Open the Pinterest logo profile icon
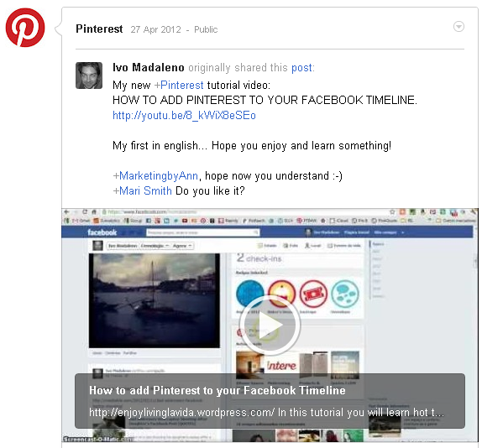Screen dimensions: 482x448 25,28
